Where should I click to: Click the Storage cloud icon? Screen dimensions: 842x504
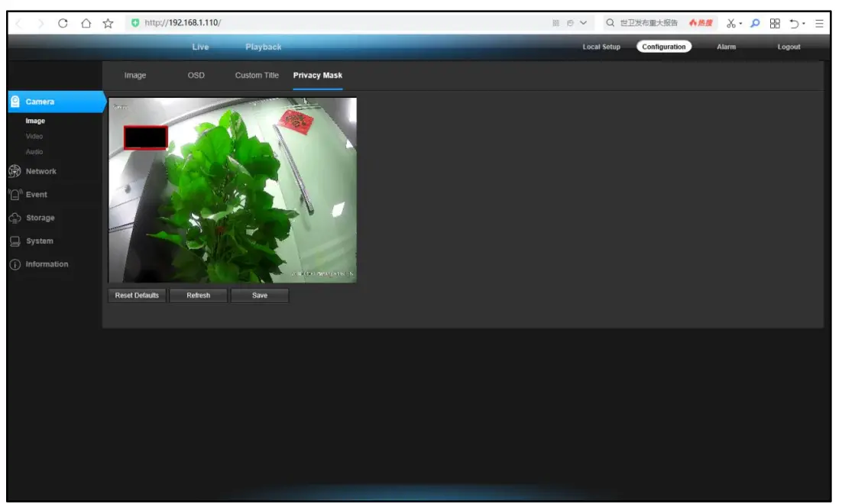15,218
